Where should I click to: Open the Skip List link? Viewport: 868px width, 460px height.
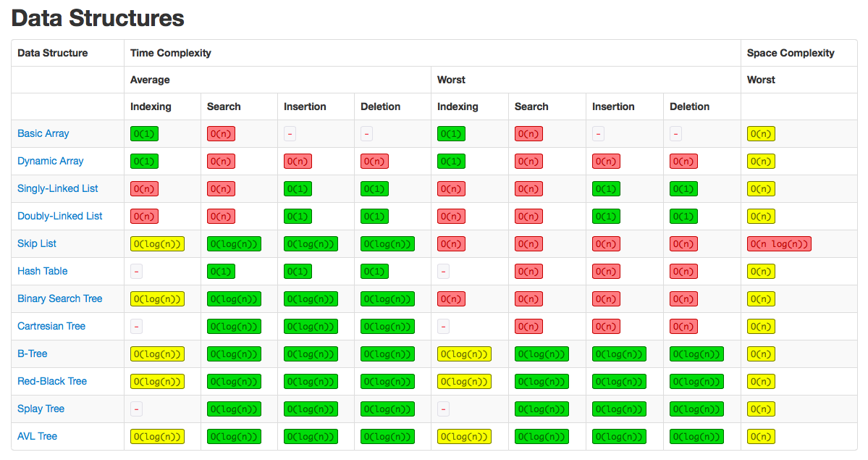point(36,243)
